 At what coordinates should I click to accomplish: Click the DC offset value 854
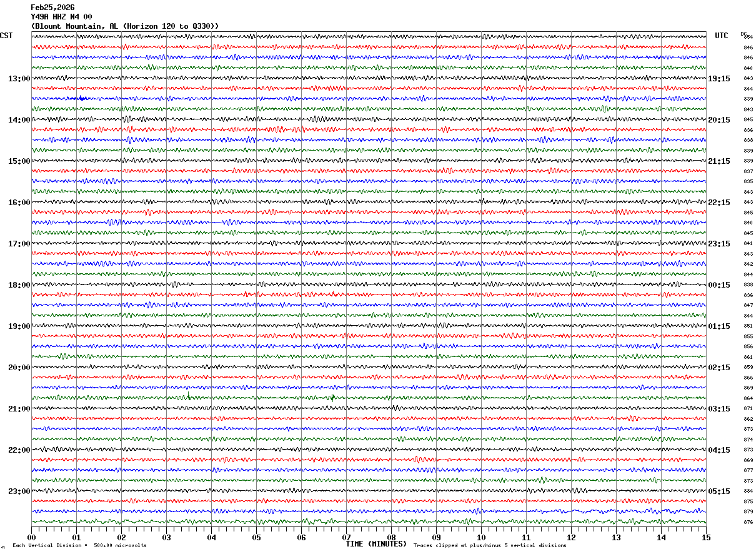point(748,37)
